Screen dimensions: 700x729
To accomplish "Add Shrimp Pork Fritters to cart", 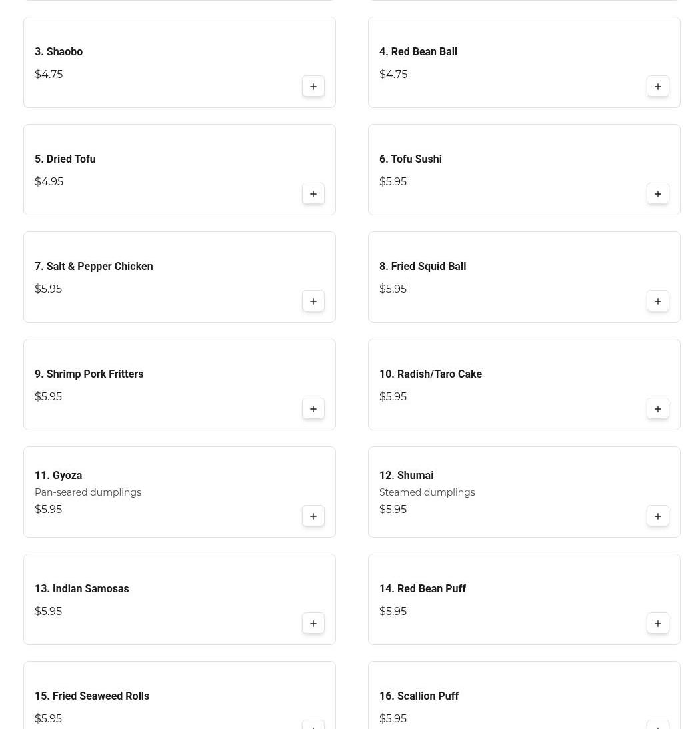I will pyautogui.click(x=313, y=409).
